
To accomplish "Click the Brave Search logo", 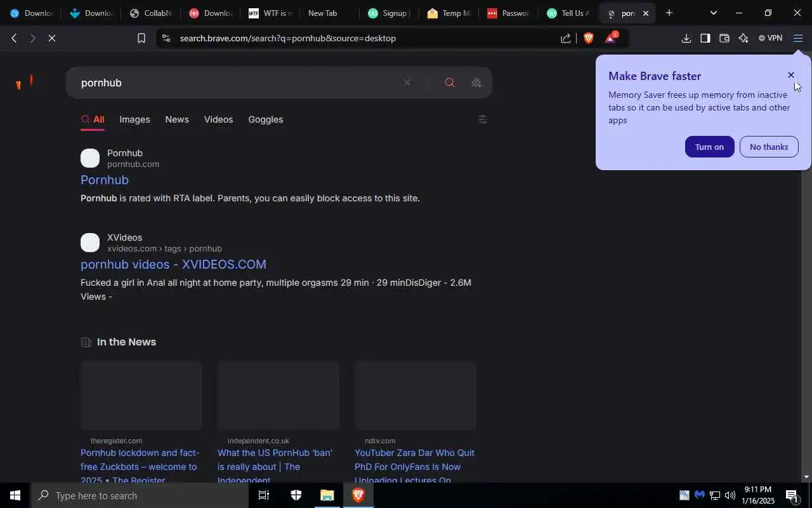I will click(x=24, y=83).
